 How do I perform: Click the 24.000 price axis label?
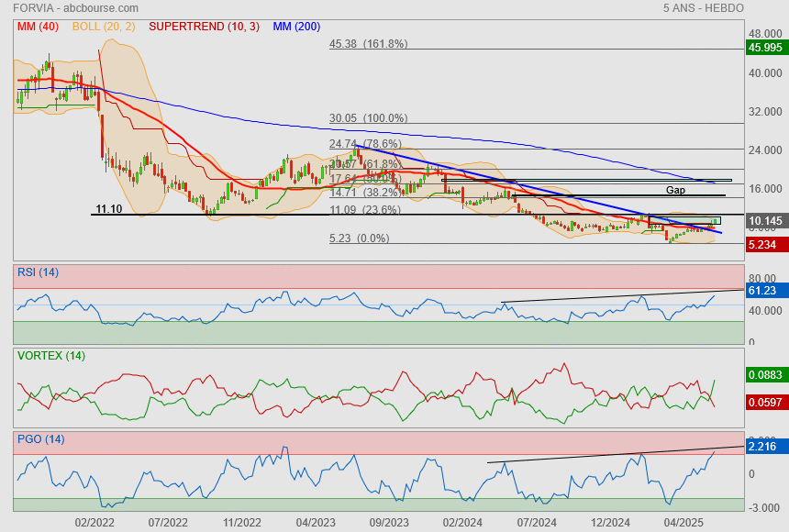click(765, 150)
